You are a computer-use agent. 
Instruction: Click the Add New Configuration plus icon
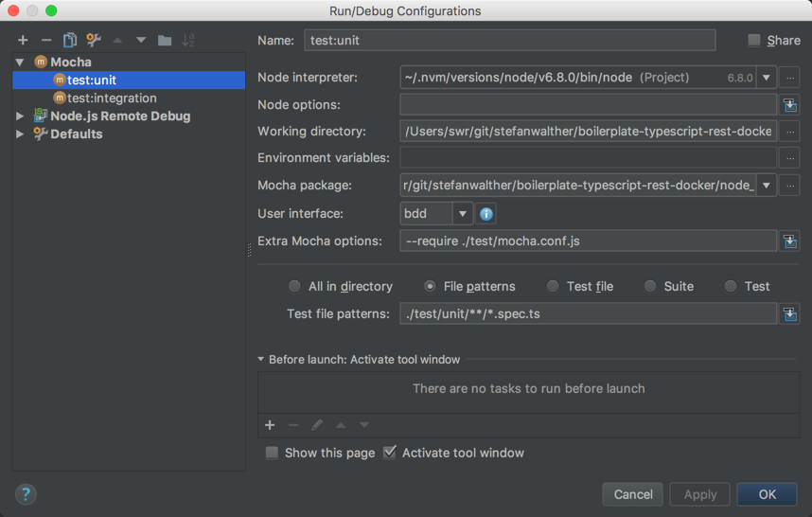pos(23,40)
